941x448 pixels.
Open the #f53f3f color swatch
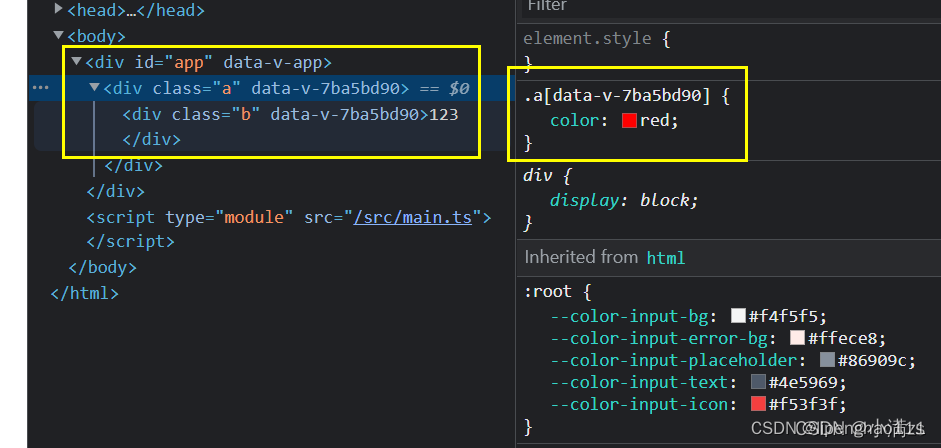(x=758, y=404)
